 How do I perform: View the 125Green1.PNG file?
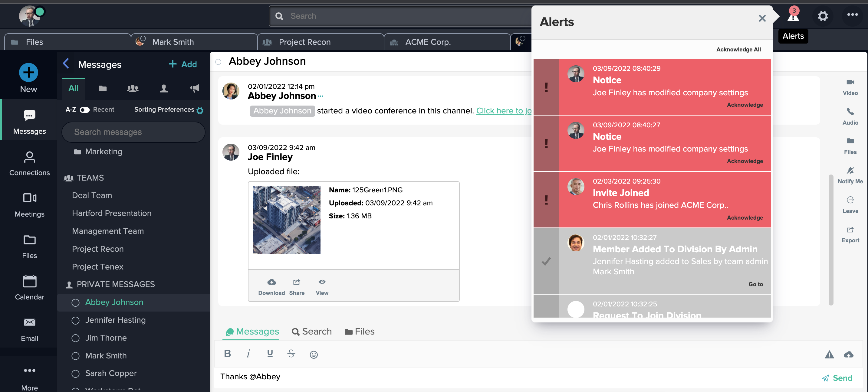[x=322, y=287]
